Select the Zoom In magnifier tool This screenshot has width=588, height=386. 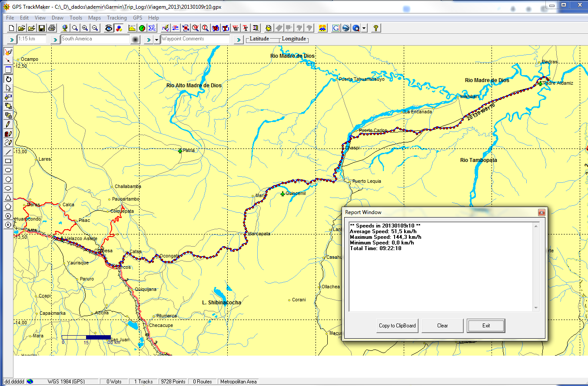point(85,28)
